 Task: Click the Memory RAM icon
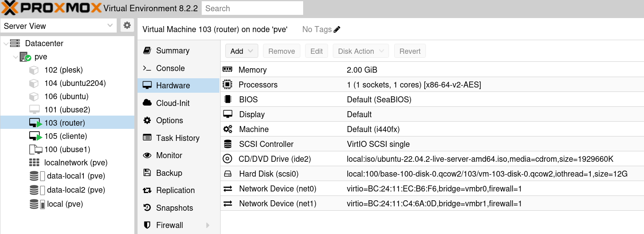click(227, 69)
